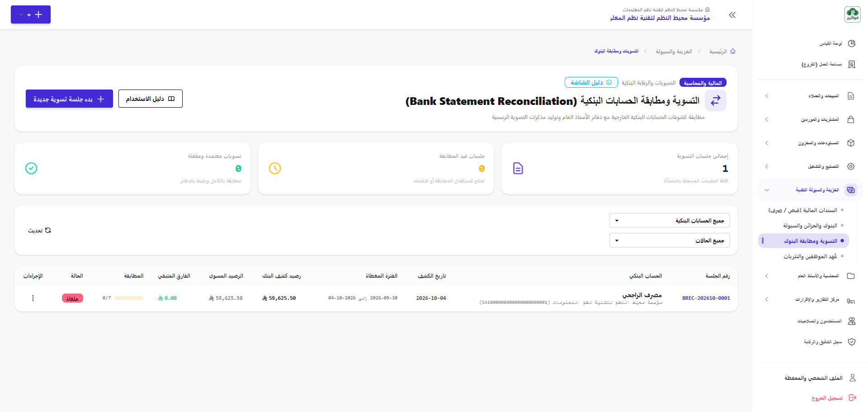Click the Fawateer logo icon

click(x=852, y=14)
